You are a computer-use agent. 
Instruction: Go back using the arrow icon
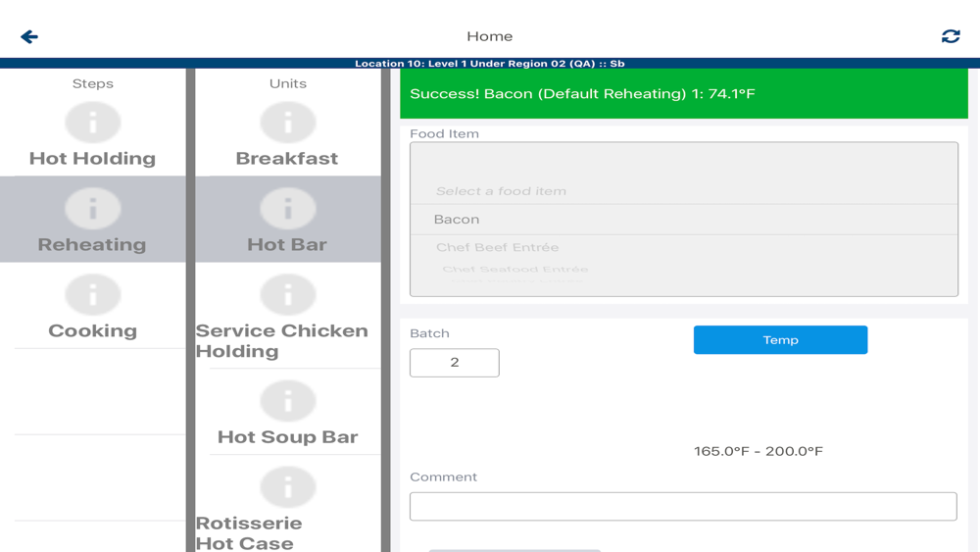[x=29, y=37]
